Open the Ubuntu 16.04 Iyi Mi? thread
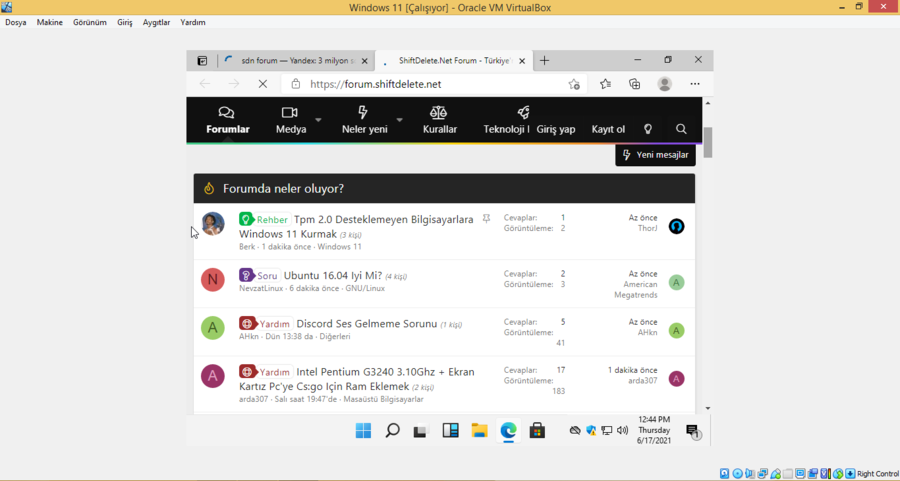The width and height of the screenshot is (900, 481). (x=333, y=276)
